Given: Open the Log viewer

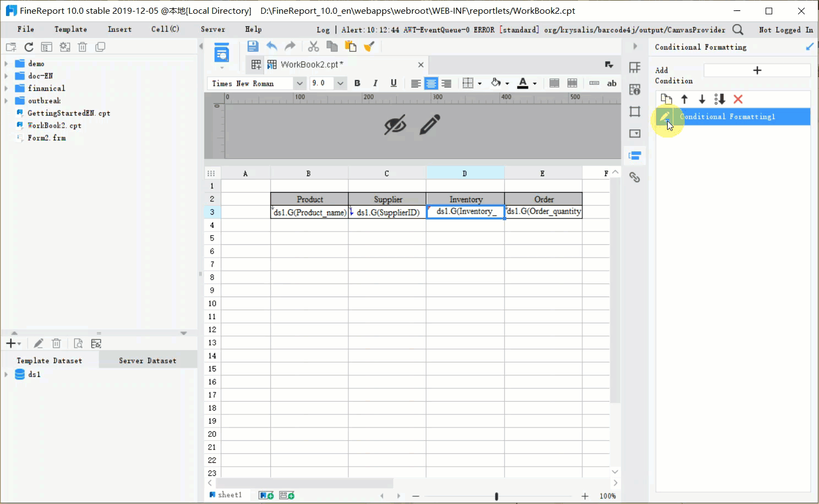Looking at the screenshot, I should coord(323,30).
